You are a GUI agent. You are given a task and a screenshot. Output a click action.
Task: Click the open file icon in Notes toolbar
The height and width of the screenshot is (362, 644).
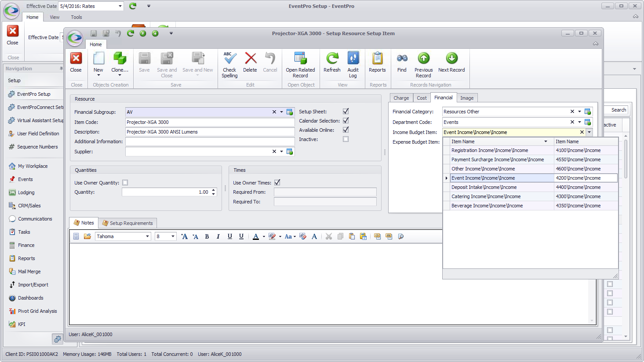click(87, 236)
